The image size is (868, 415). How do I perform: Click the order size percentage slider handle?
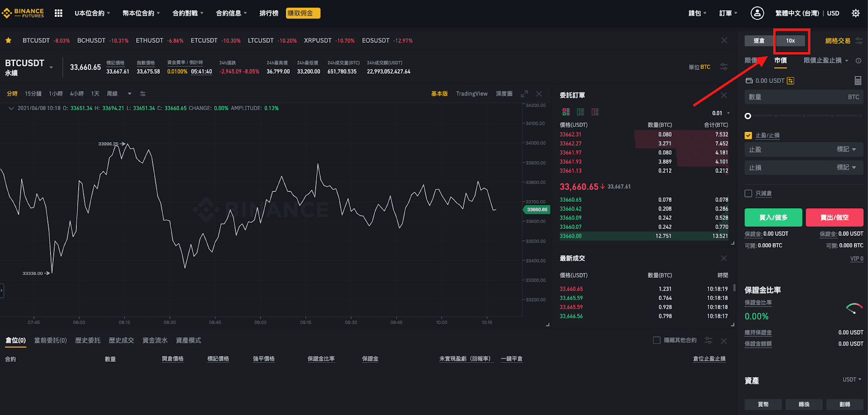point(748,116)
